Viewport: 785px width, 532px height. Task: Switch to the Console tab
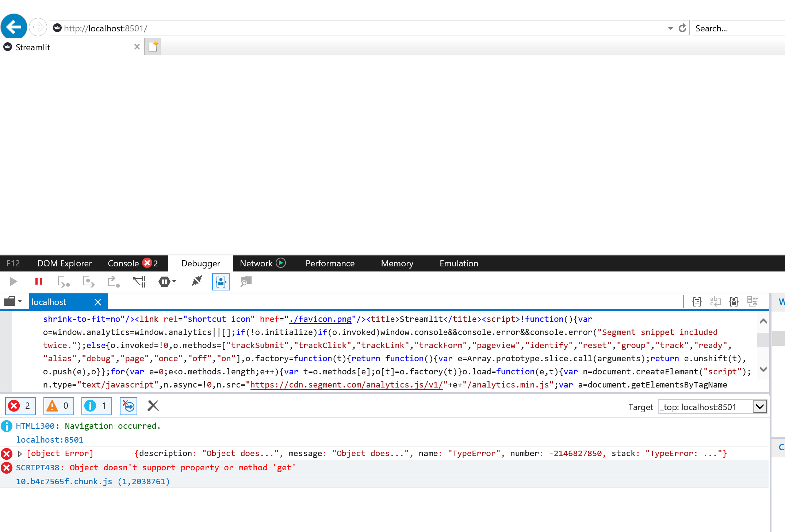click(124, 263)
